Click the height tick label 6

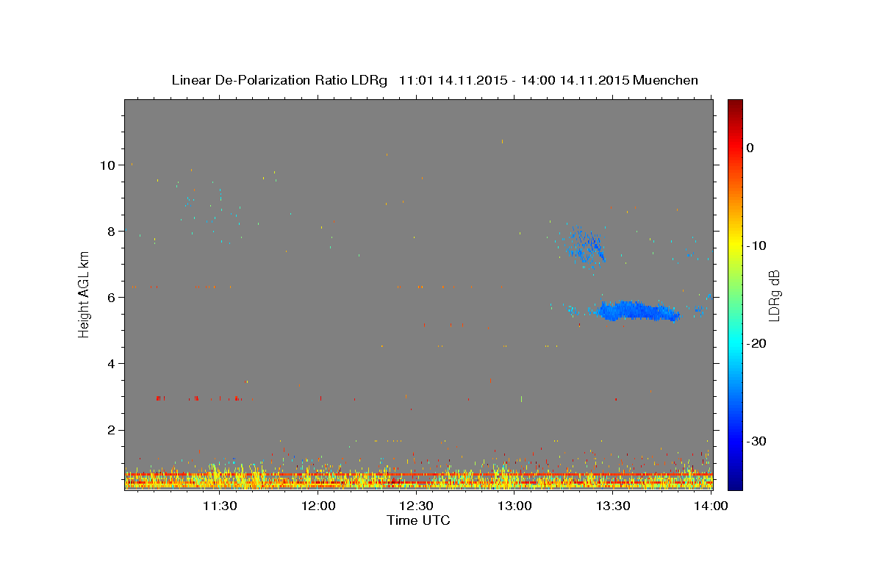click(x=111, y=298)
